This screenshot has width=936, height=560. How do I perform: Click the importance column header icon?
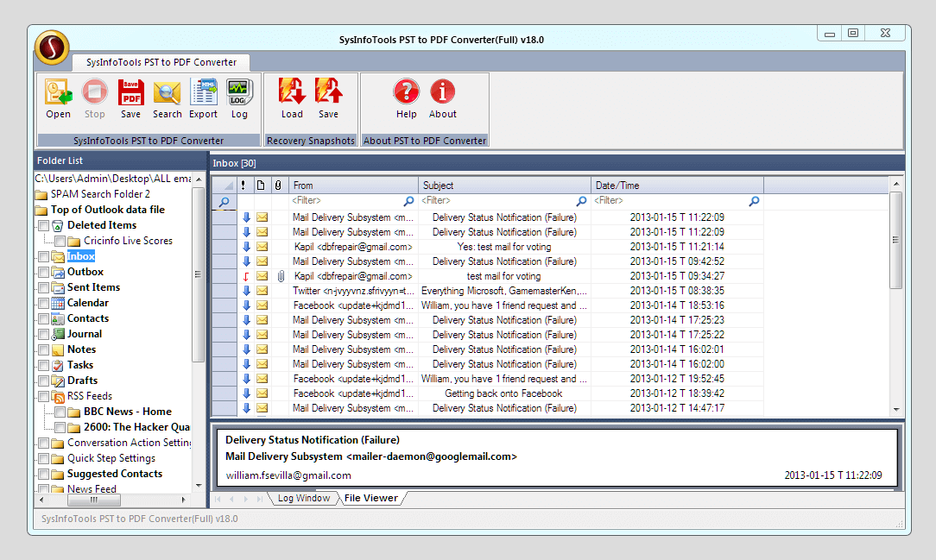pos(243,186)
